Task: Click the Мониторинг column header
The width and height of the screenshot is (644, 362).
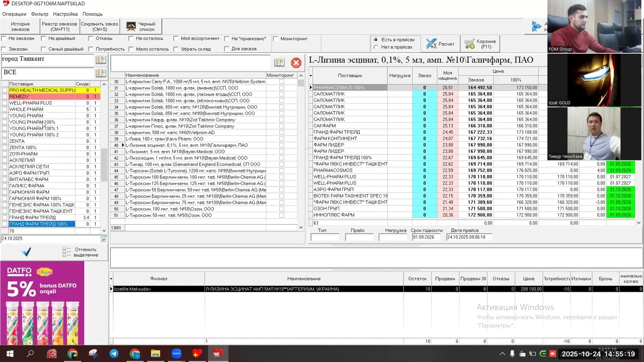Action: point(280,75)
